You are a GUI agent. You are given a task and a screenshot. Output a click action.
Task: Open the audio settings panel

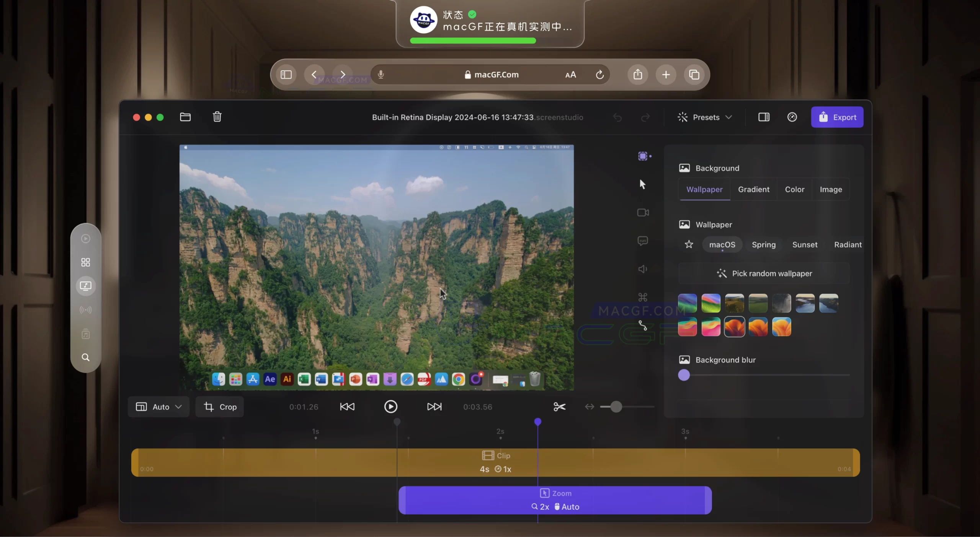pyautogui.click(x=643, y=269)
